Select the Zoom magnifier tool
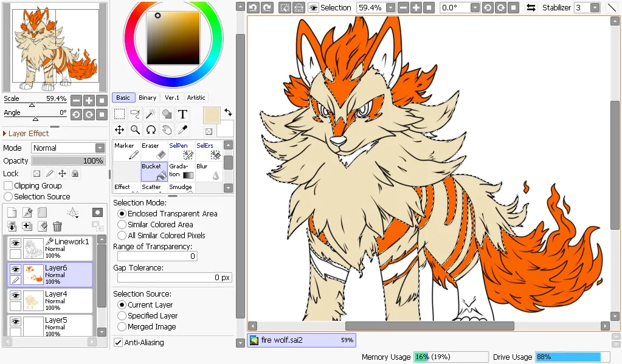Screen dimensions: 622x364 135,129
